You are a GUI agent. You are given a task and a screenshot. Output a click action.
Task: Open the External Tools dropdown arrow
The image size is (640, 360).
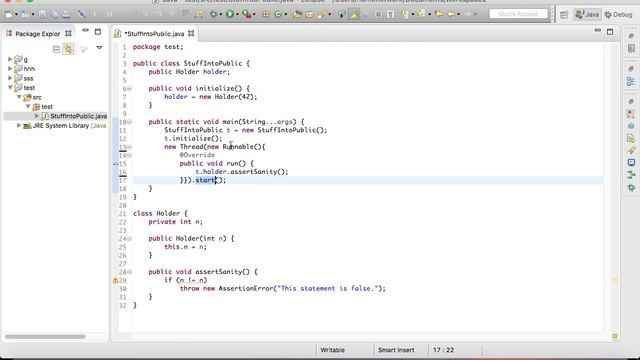(x=254, y=15)
